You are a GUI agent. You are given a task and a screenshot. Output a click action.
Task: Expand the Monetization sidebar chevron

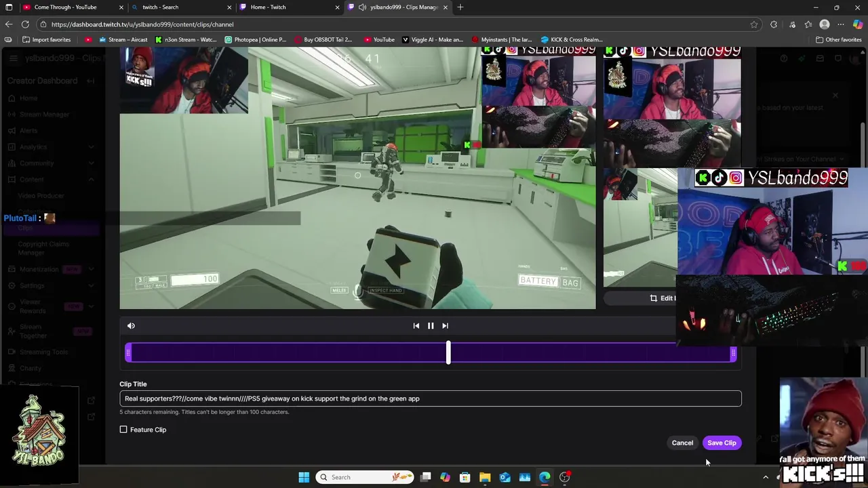pyautogui.click(x=91, y=269)
